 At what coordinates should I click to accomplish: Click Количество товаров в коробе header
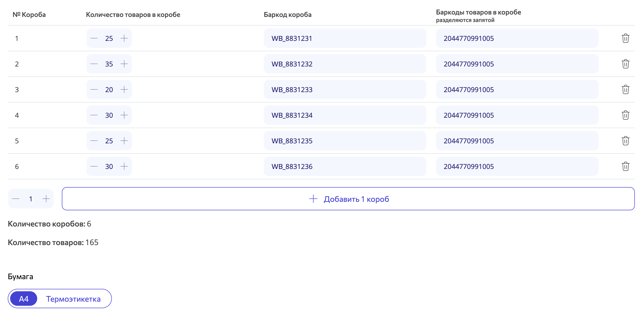(x=133, y=15)
